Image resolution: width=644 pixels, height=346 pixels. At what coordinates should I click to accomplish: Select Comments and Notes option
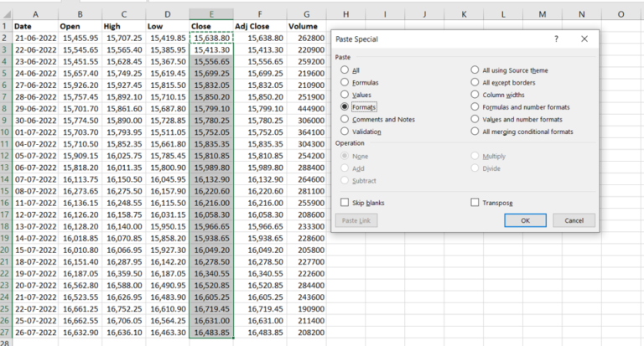345,120
